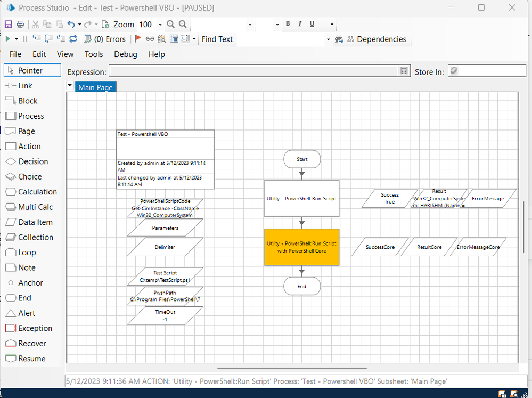Click the Dependencies button
This screenshot has height=398, width=532.
376,39
